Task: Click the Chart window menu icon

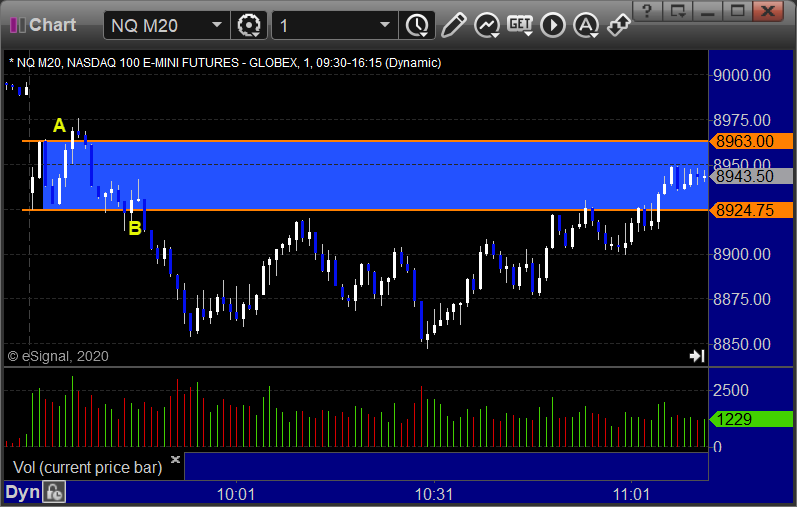Action: pyautogui.click(x=17, y=25)
